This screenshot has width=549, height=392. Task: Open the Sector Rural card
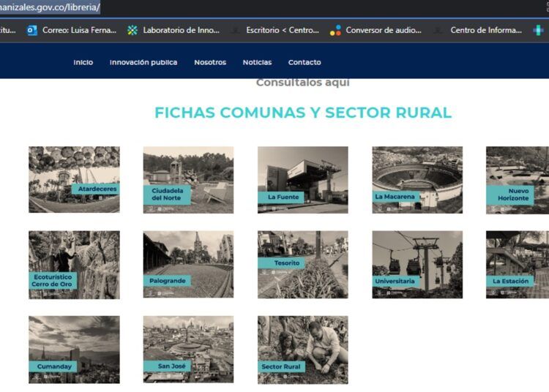coord(303,350)
